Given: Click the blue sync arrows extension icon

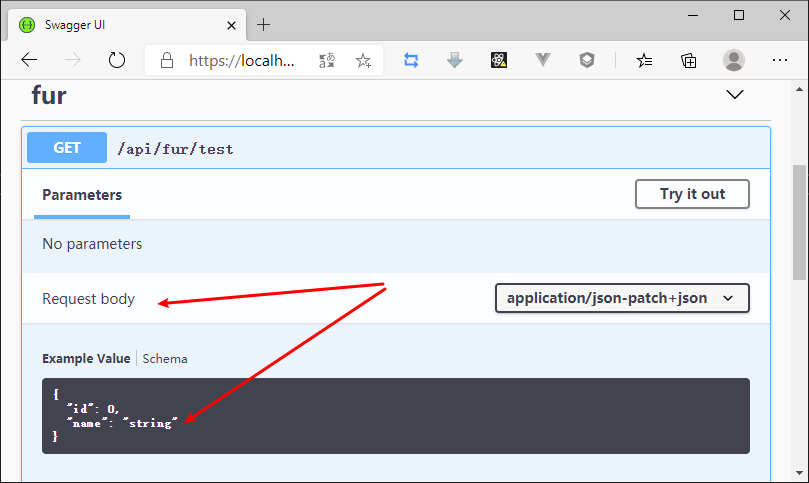Looking at the screenshot, I should coord(411,60).
